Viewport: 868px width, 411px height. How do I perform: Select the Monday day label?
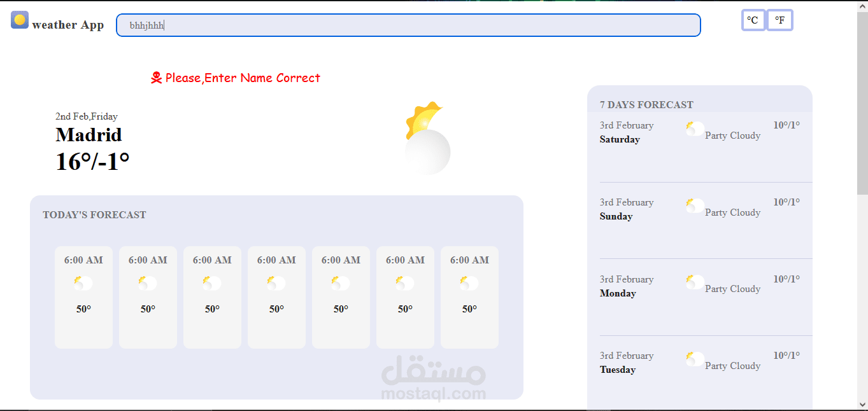(618, 293)
